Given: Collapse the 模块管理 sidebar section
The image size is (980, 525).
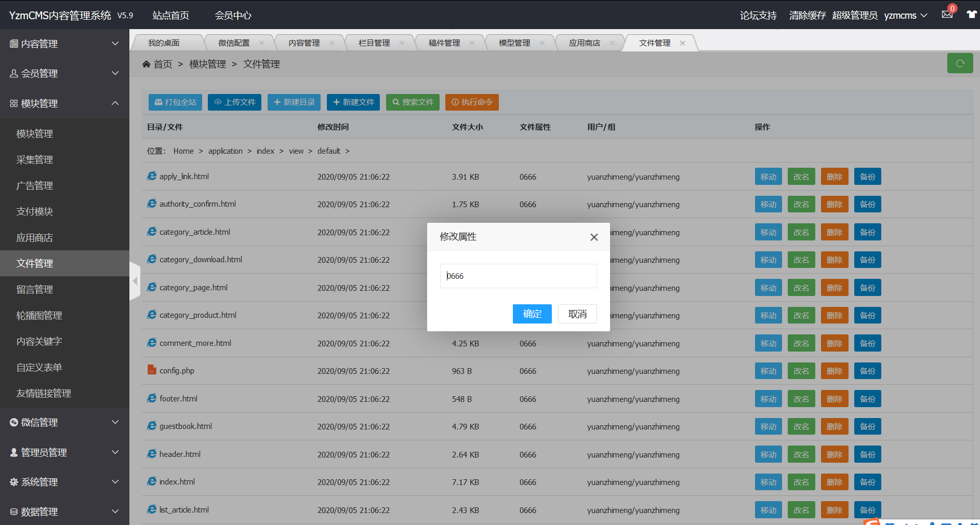Looking at the screenshot, I should [x=64, y=103].
